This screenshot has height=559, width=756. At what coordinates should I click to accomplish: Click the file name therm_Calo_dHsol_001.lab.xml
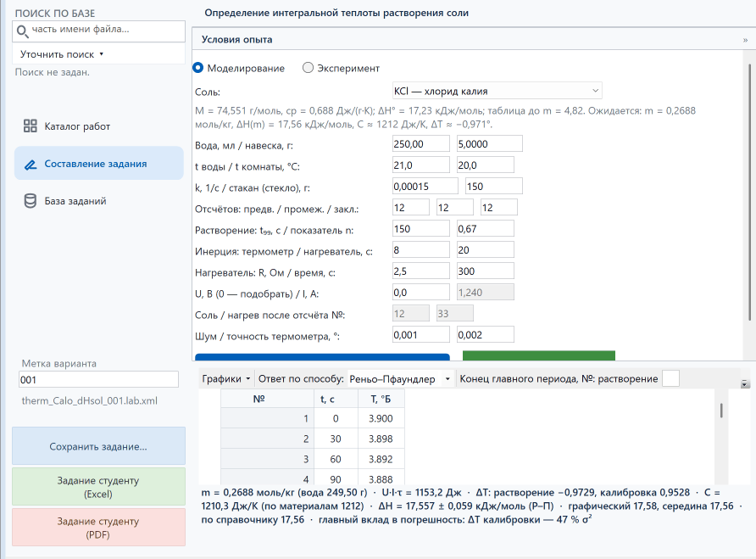tap(90, 400)
